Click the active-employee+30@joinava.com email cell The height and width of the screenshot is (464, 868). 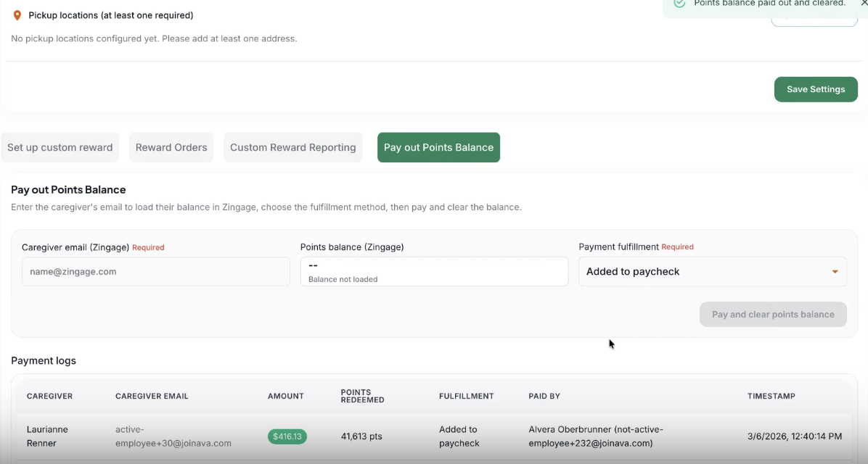pyautogui.click(x=173, y=436)
